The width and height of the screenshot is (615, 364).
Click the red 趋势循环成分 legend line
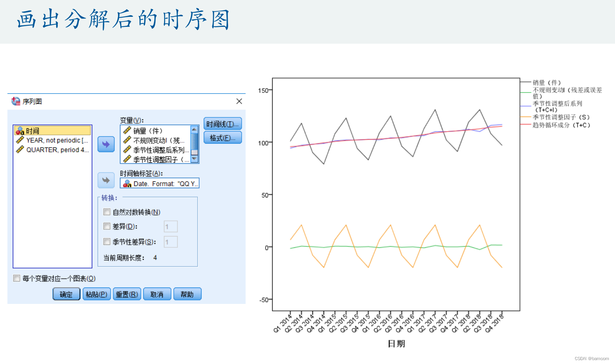tap(526, 124)
